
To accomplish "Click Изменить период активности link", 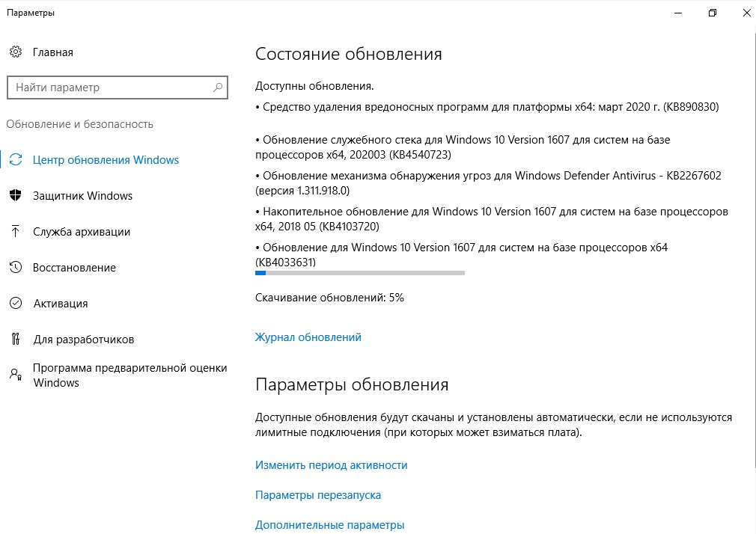I will [332, 465].
